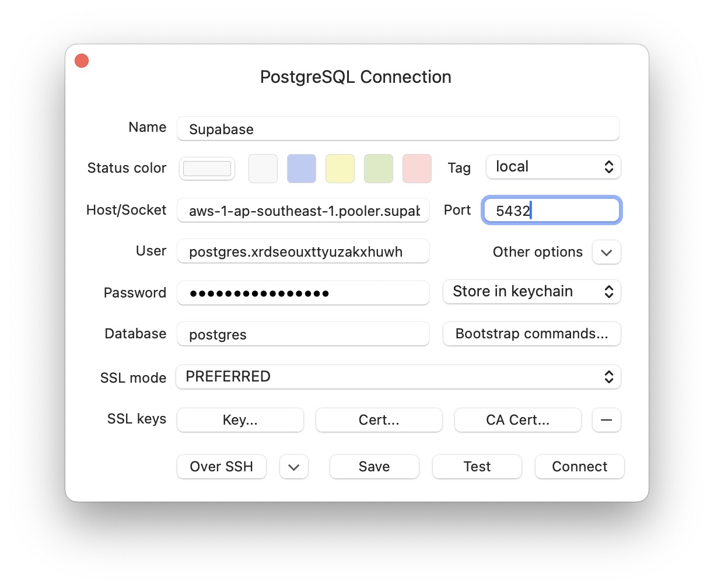Viewport: 714px width, 588px height.
Task: Test the PostgreSQL connection
Action: 477,467
